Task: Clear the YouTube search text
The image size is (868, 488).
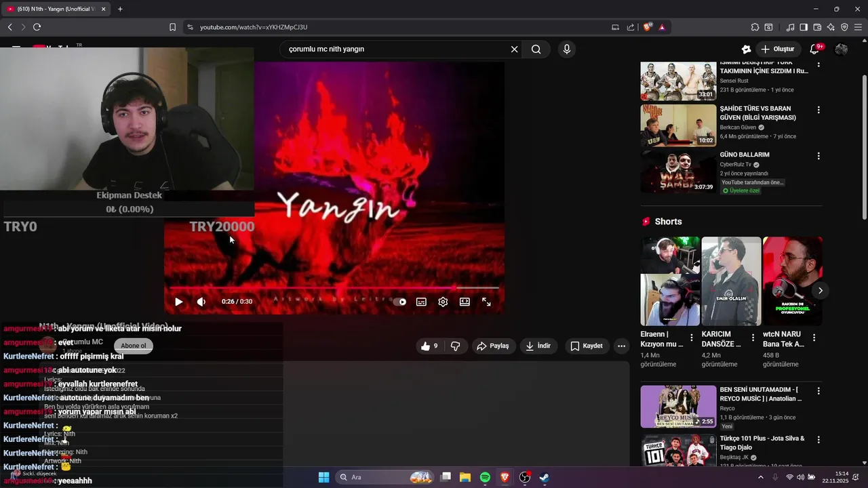Action: pyautogui.click(x=514, y=49)
